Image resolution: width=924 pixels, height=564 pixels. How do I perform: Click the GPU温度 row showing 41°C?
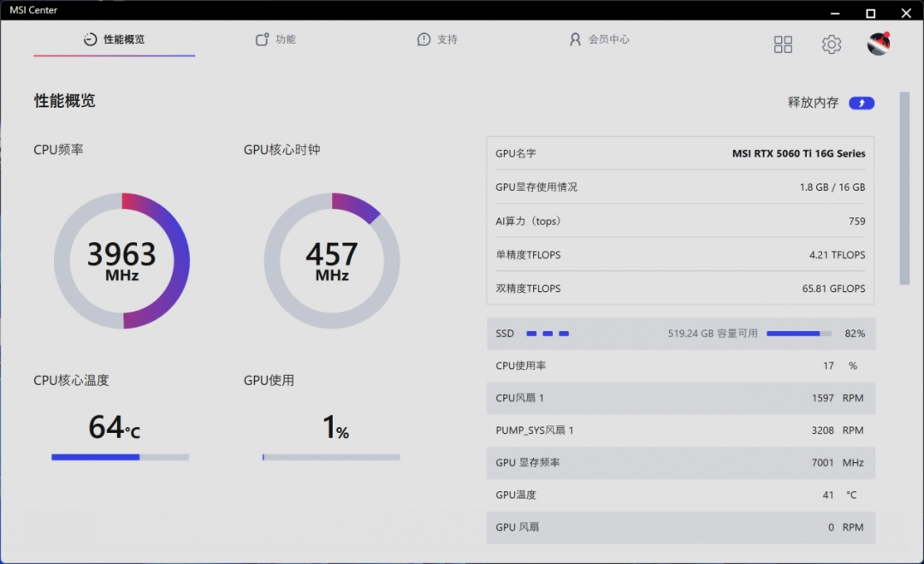(680, 495)
